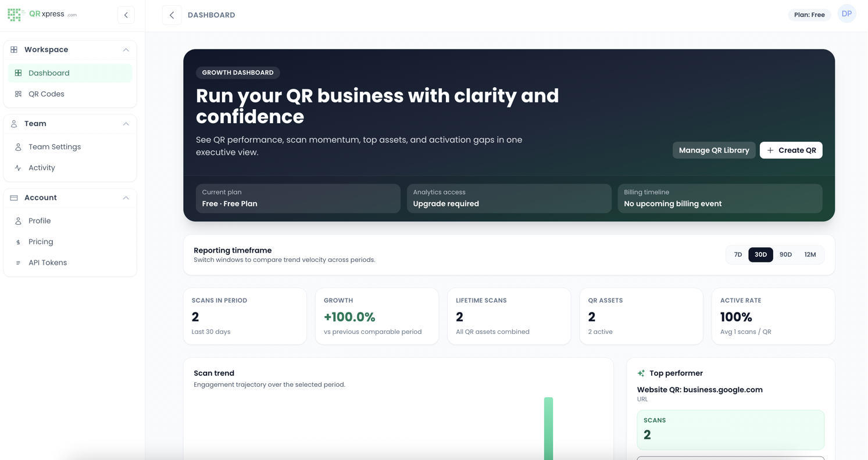Click the Pricing dollar icon

pos(18,242)
